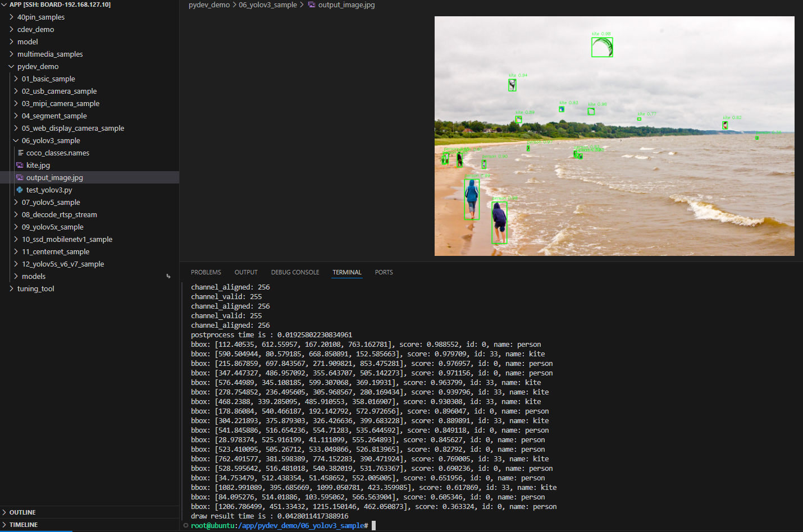803x532 pixels.
Task: Click the circle decoration before the terminal prompt
Action: pos(185,525)
